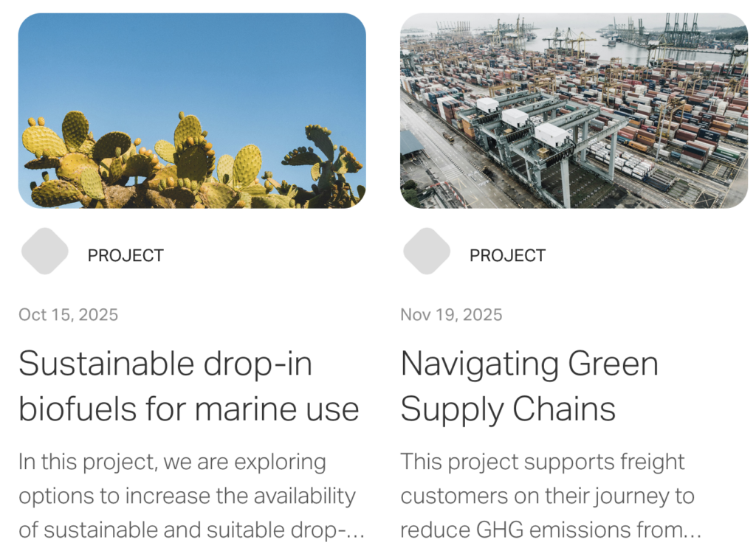The width and height of the screenshot is (756, 551).
Task: Open the "Navigating Green Supply Chains" title
Action: click(529, 387)
